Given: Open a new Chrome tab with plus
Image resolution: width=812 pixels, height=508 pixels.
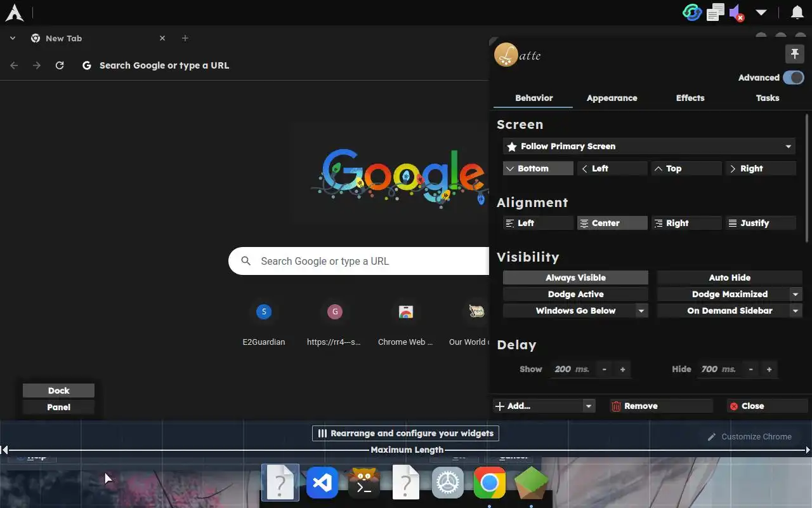Looking at the screenshot, I should 185,38.
